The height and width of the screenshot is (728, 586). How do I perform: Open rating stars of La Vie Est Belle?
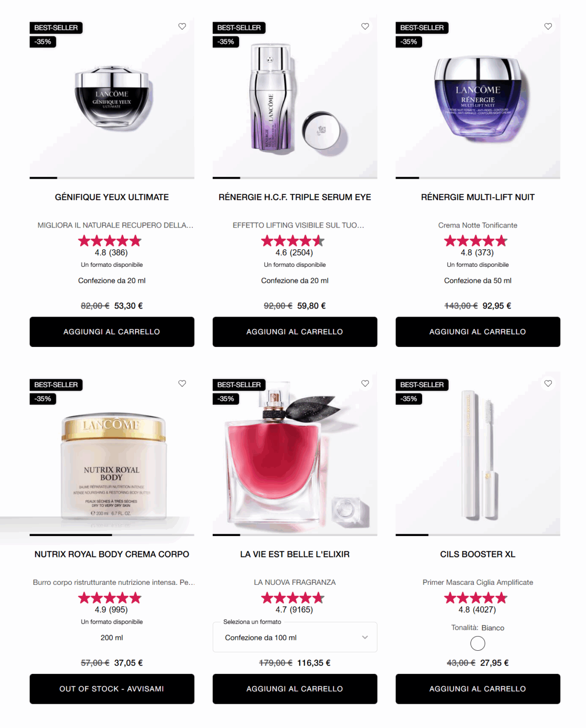(x=293, y=598)
